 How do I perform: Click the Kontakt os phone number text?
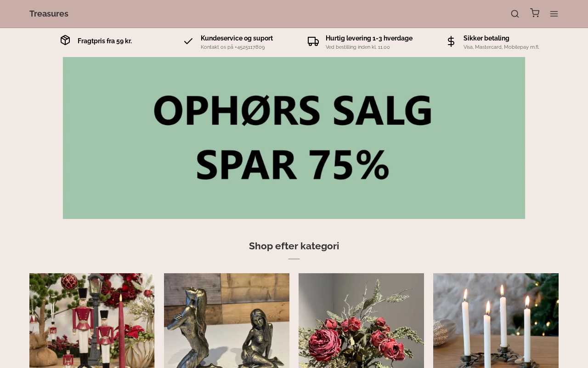(233, 47)
